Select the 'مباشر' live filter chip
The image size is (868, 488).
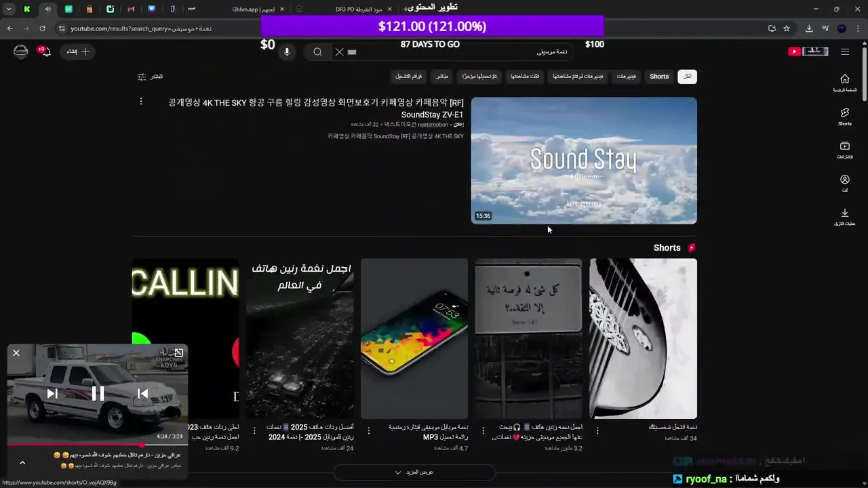pyautogui.click(x=441, y=77)
